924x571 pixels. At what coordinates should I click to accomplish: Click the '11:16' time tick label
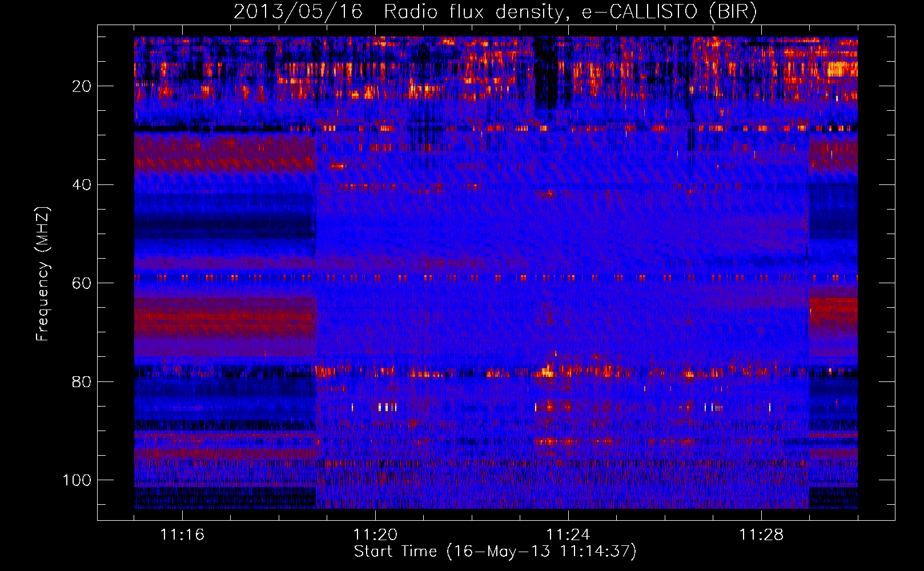tap(182, 535)
